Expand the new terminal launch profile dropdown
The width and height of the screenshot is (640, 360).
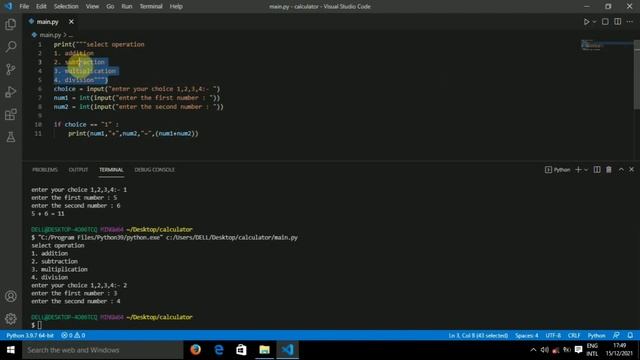pyautogui.click(x=586, y=170)
